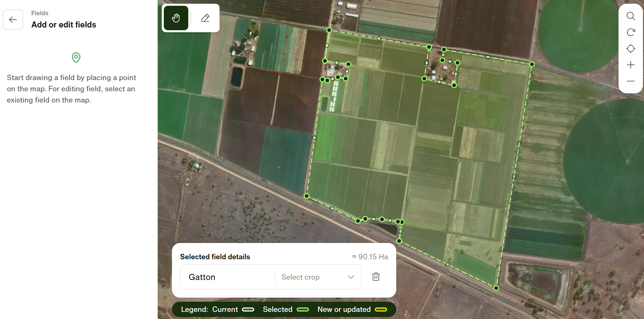Screen dimensions: 644x319
Task: Click the Fields breadcrumb link
Action: (40, 13)
